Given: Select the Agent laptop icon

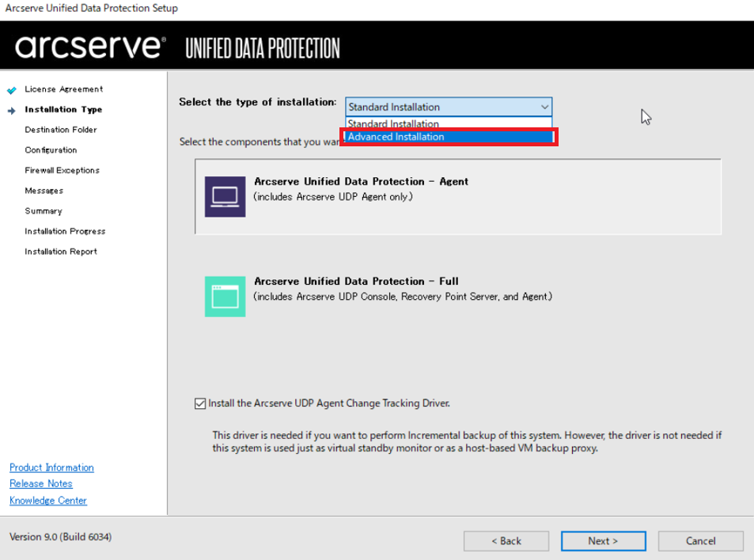Looking at the screenshot, I should pyautogui.click(x=225, y=197).
